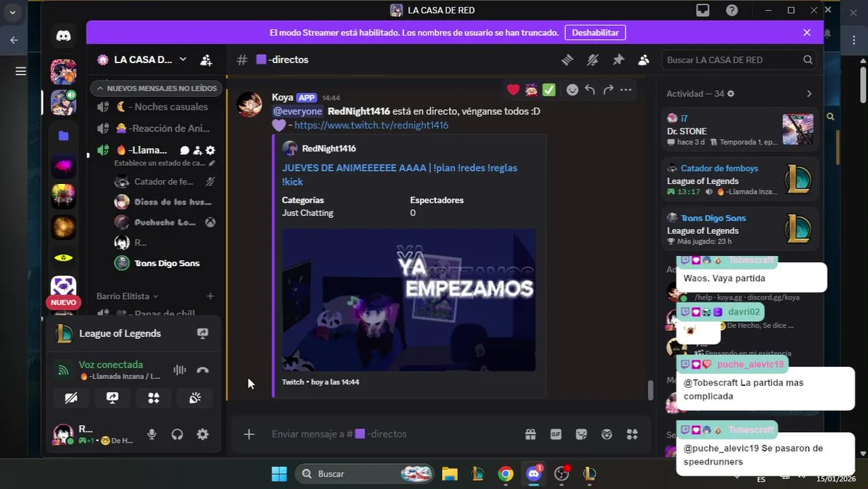Open Discord inbox icon in title bar
868x489 pixels.
[x=703, y=10]
